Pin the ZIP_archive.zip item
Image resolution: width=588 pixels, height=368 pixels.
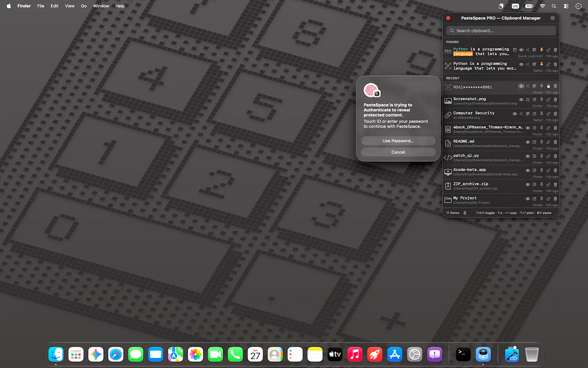click(541, 185)
